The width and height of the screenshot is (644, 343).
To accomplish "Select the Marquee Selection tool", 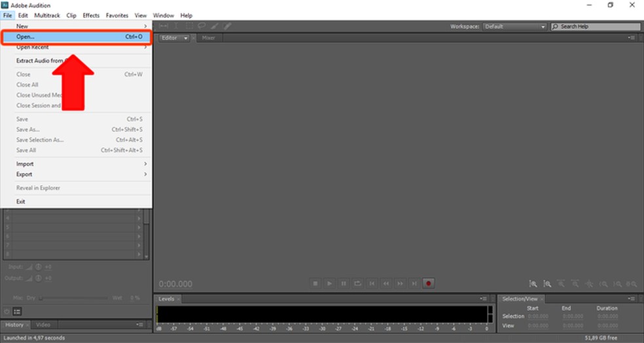I will pyautogui.click(x=189, y=26).
